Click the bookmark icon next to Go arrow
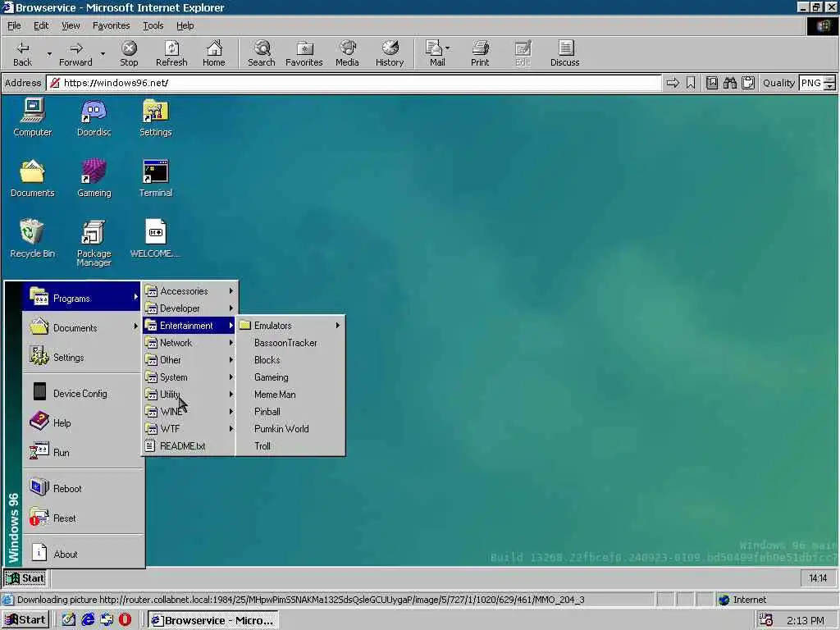 point(691,83)
